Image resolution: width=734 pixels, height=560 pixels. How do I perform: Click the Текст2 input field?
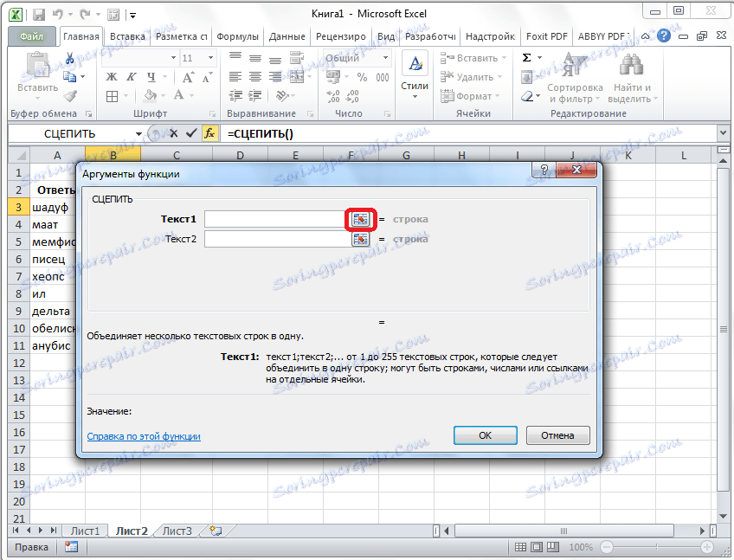[278, 239]
